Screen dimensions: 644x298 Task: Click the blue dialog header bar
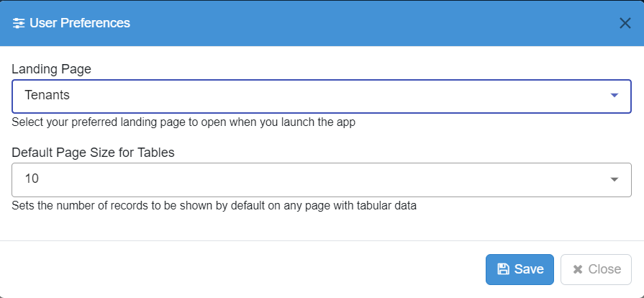[322, 23]
